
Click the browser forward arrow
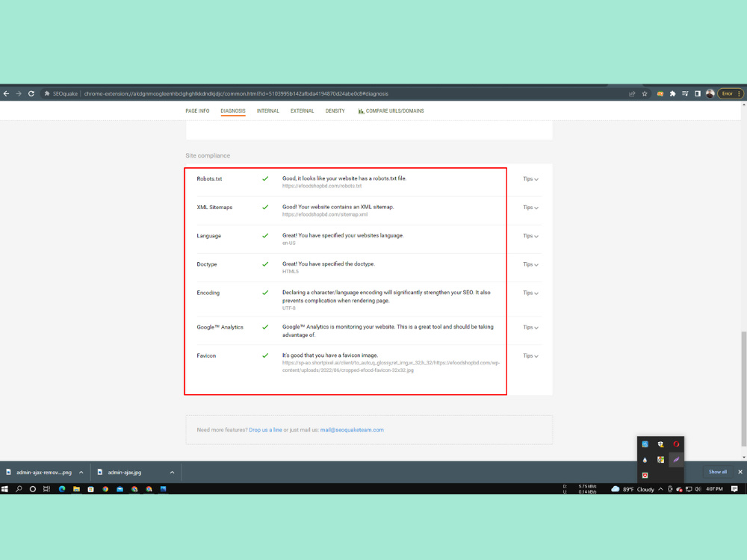click(19, 94)
